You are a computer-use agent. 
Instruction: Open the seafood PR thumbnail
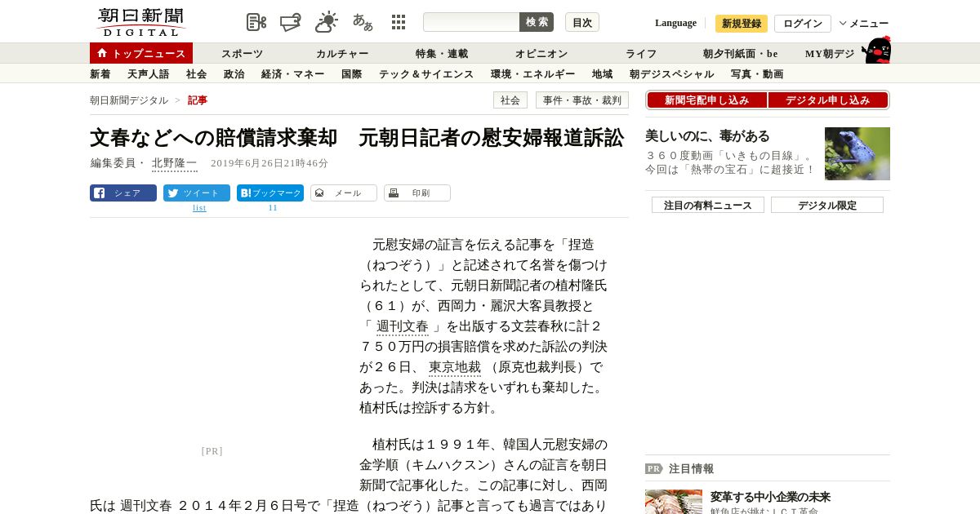674,502
